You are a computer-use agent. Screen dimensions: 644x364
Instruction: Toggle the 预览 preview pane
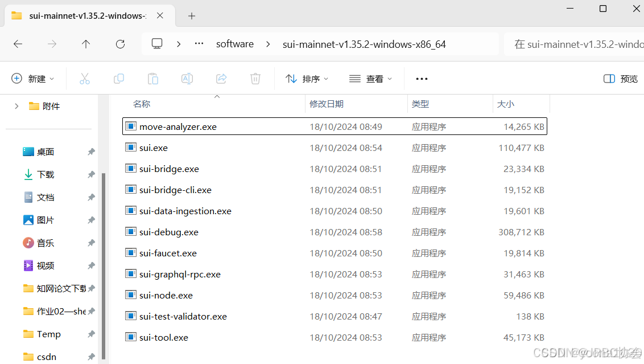coord(620,79)
